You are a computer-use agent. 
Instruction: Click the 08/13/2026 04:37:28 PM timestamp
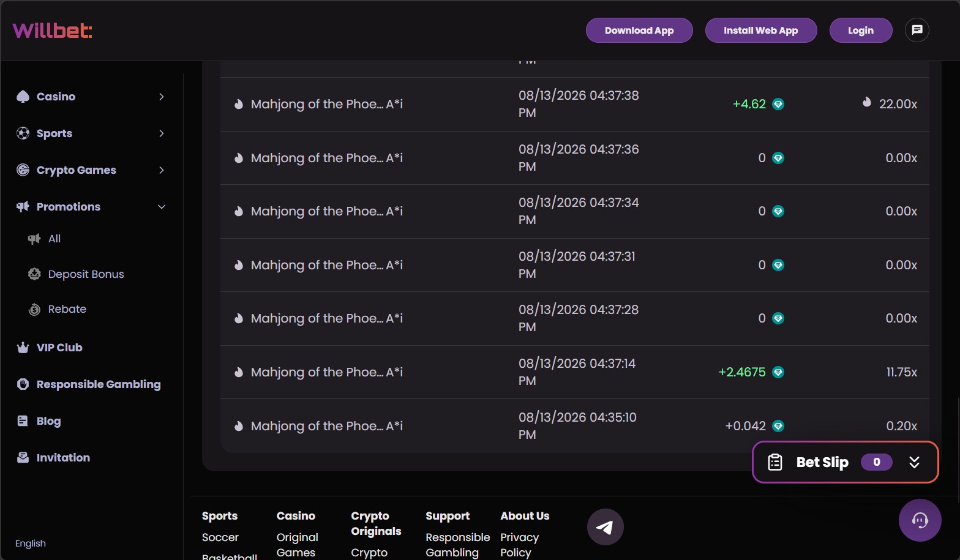point(579,318)
